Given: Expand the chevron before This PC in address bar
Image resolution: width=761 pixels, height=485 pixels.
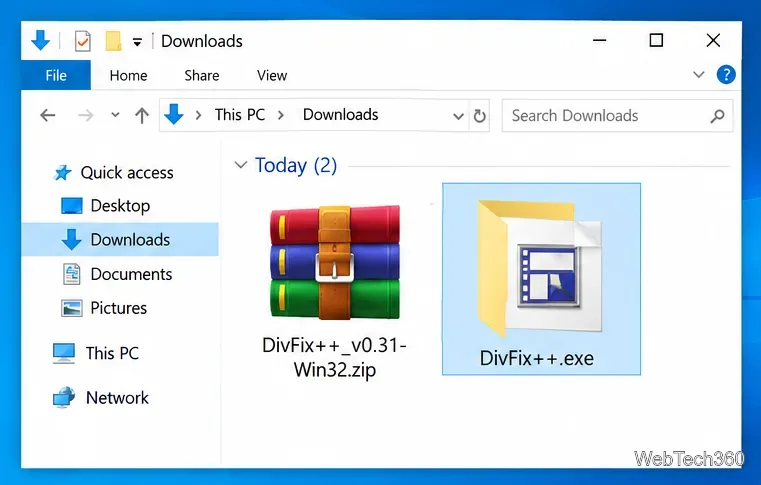Looking at the screenshot, I should (x=198, y=116).
